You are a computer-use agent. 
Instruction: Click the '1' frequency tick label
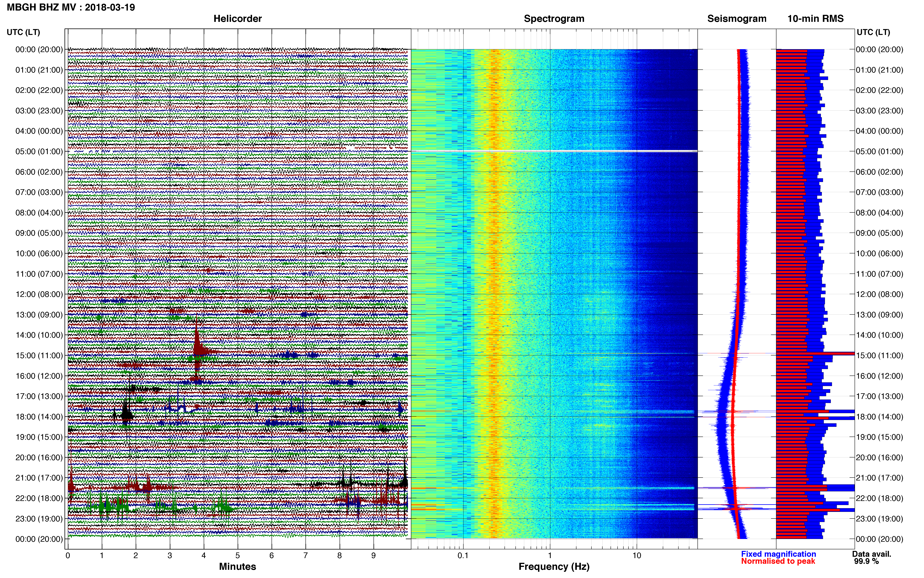pyautogui.click(x=550, y=555)
